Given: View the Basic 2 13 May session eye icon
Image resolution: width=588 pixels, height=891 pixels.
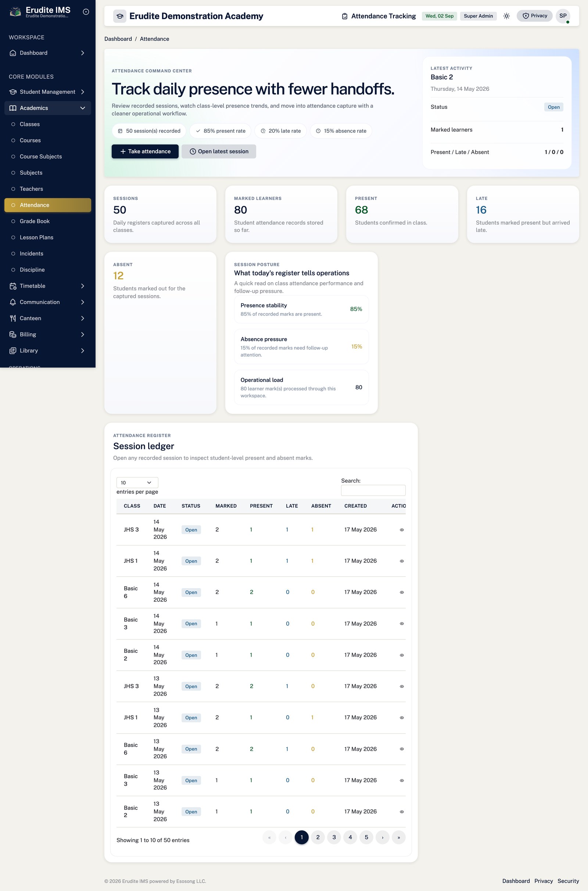Looking at the screenshot, I should point(402,812).
